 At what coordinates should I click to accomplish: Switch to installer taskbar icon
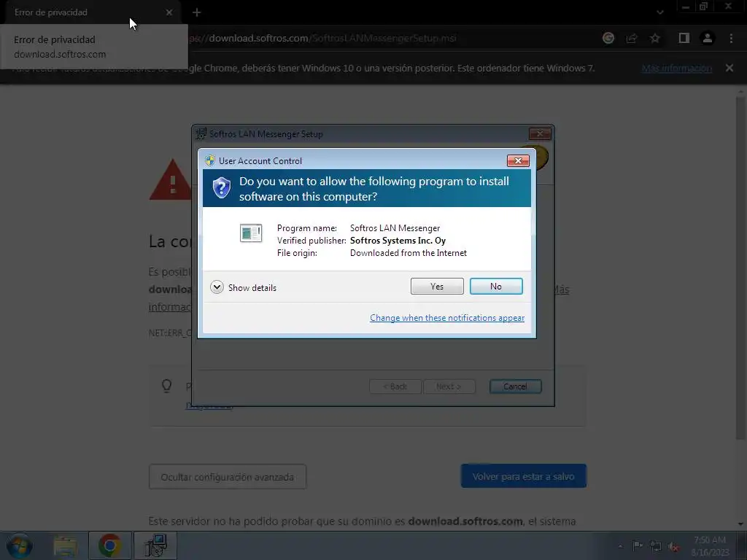(155, 545)
